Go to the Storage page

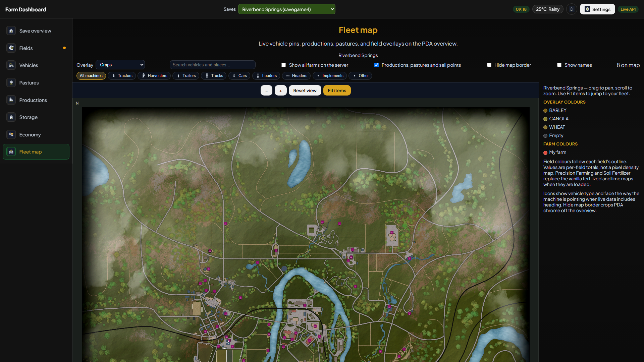[x=36, y=117]
